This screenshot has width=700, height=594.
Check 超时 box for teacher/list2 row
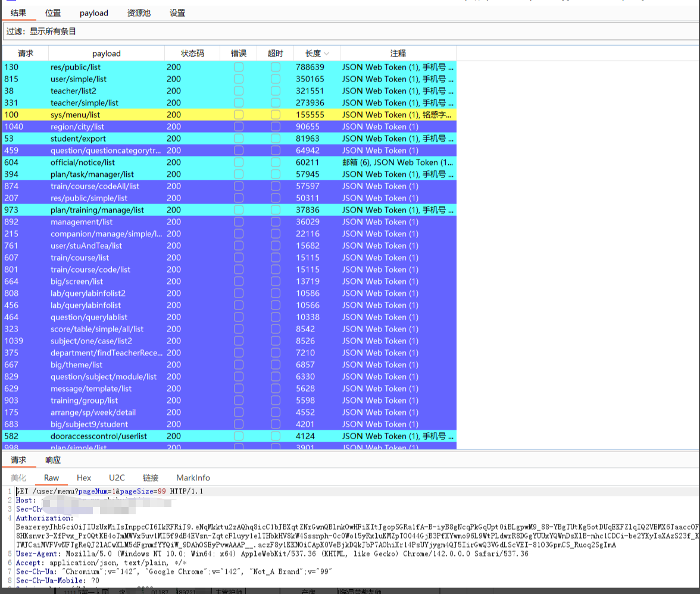276,91
